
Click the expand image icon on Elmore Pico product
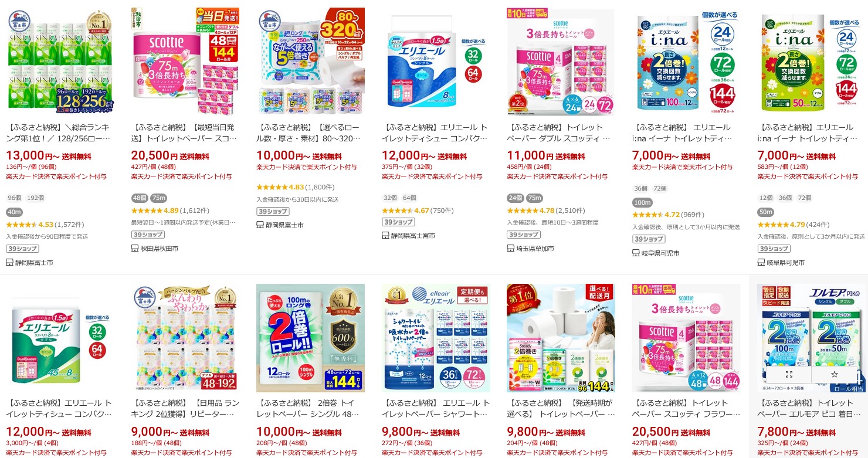788,374
